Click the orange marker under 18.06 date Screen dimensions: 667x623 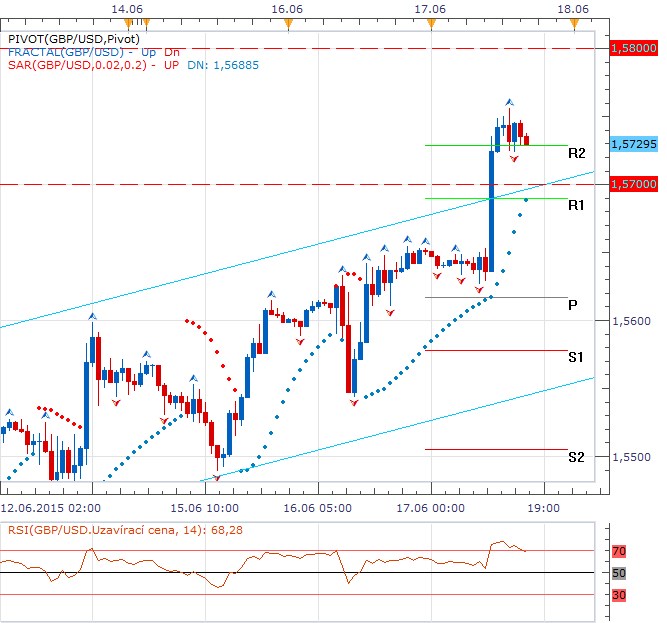pyautogui.click(x=574, y=24)
